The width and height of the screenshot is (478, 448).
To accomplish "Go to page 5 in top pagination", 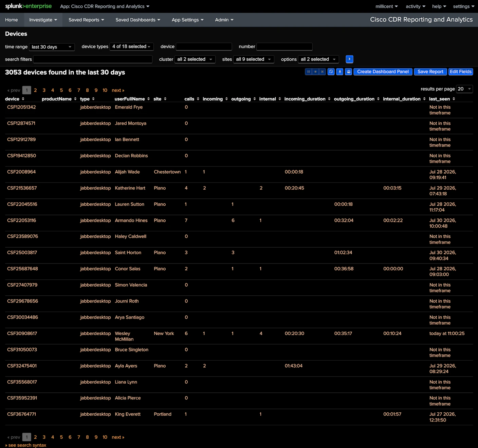I will pos(61,90).
